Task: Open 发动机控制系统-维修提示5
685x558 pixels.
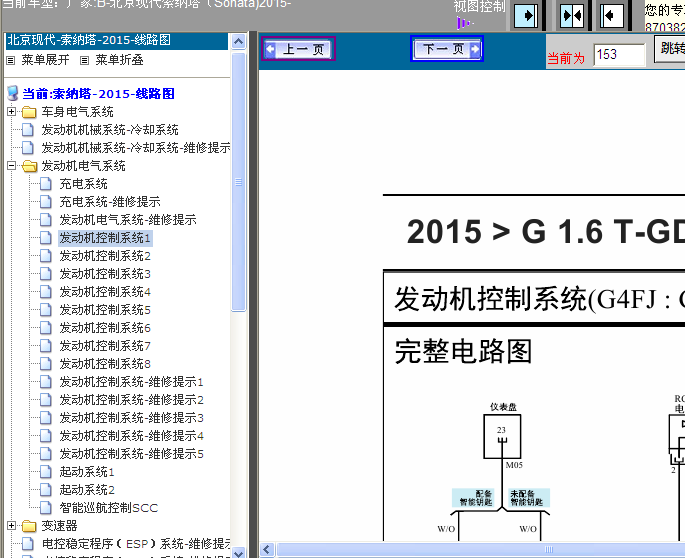Action: pos(131,453)
